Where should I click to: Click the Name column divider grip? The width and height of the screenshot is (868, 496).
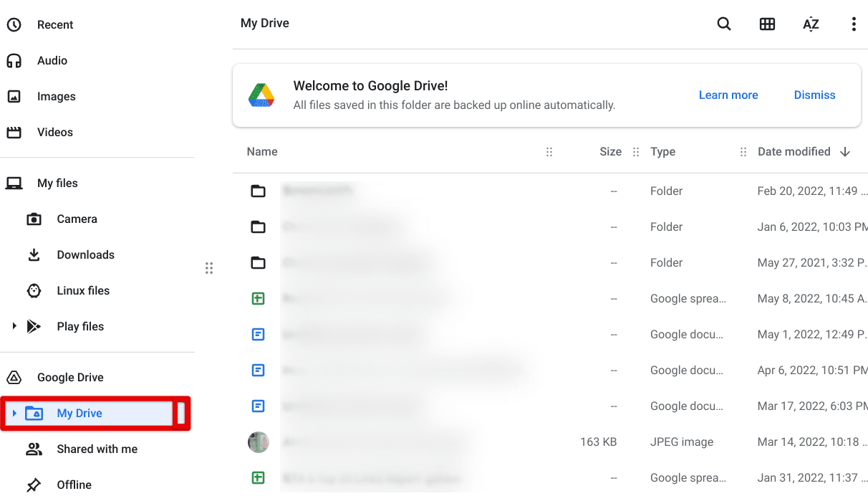(x=549, y=152)
